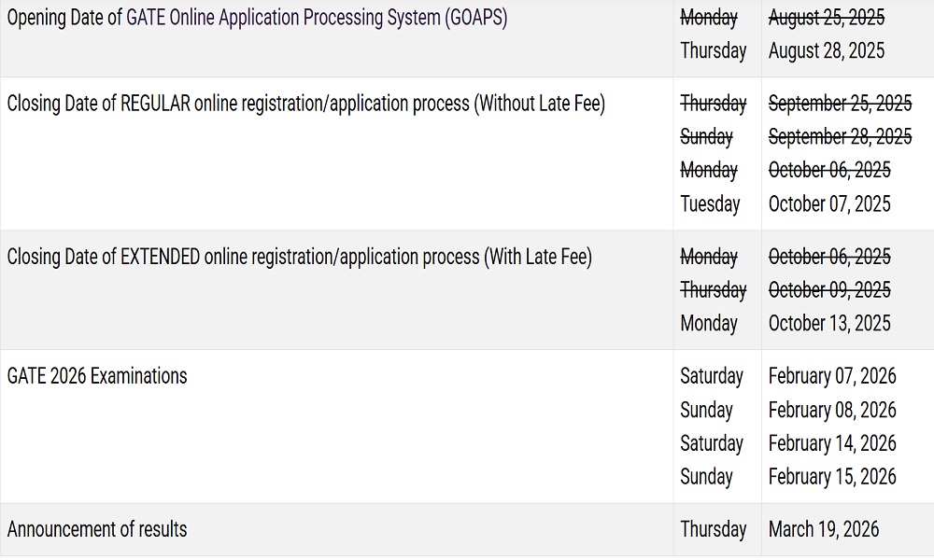Open the GATE Online Application Processing System link

pyautogui.click(x=317, y=17)
